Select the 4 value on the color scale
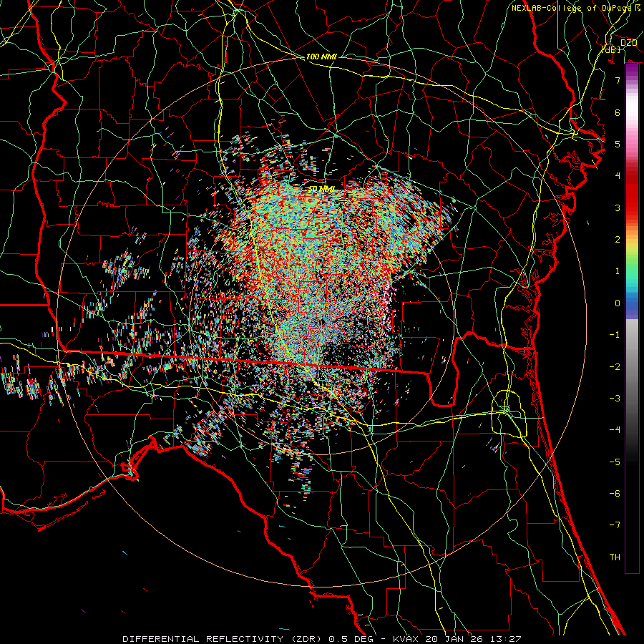644x644 pixels. pyautogui.click(x=618, y=176)
